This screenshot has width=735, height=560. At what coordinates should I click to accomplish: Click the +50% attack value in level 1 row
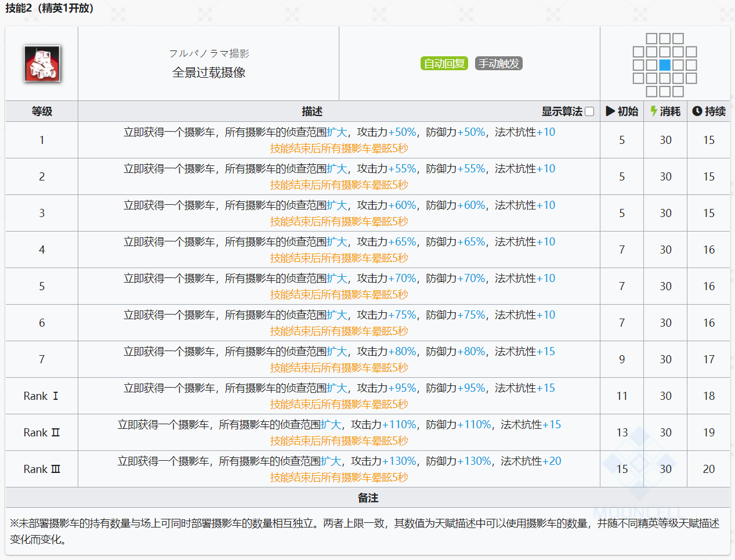[402, 132]
